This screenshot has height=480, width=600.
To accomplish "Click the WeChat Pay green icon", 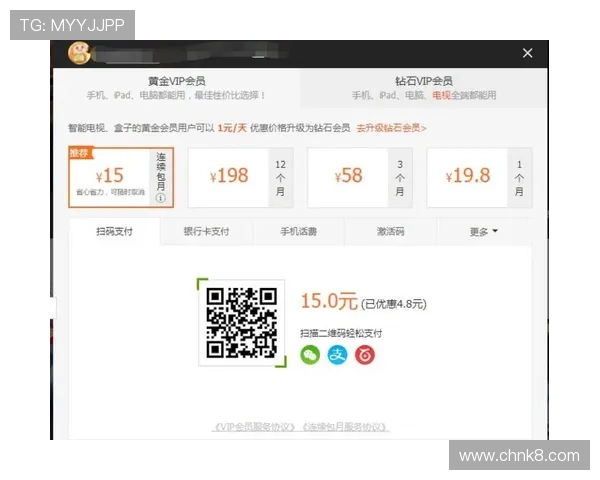I will [310, 355].
